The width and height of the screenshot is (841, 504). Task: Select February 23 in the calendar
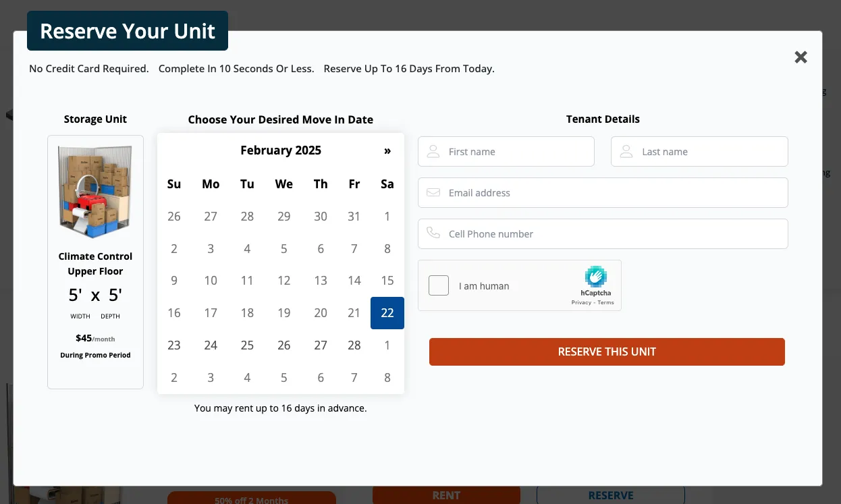(x=174, y=345)
